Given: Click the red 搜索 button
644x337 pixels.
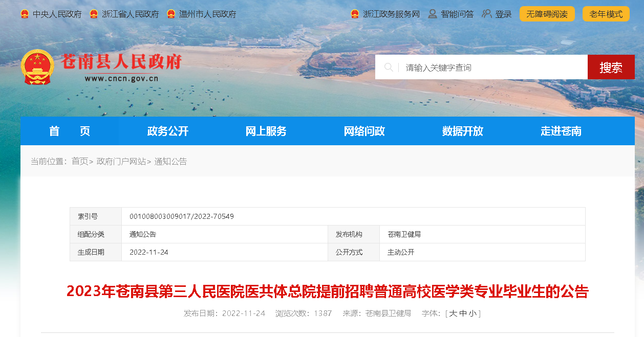Looking at the screenshot, I should pyautogui.click(x=611, y=67).
